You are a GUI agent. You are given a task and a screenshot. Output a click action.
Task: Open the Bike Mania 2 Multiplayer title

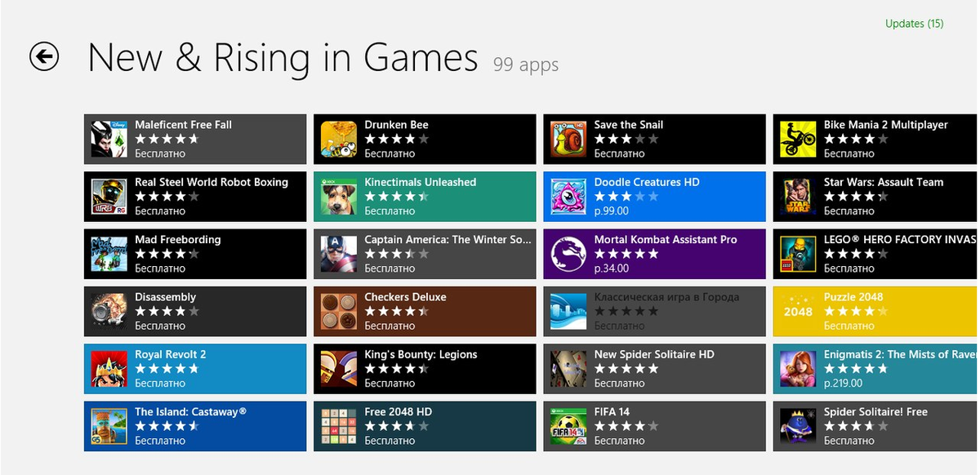[x=885, y=125]
